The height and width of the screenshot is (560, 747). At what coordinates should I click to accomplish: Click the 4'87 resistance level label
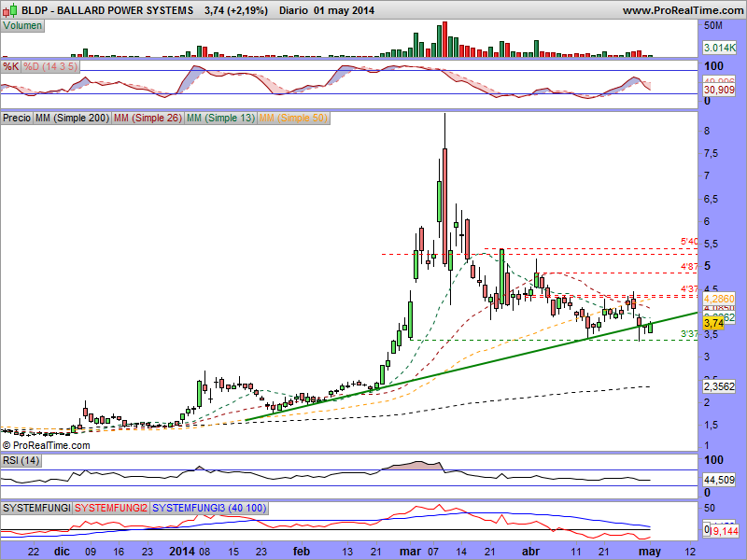tap(689, 266)
